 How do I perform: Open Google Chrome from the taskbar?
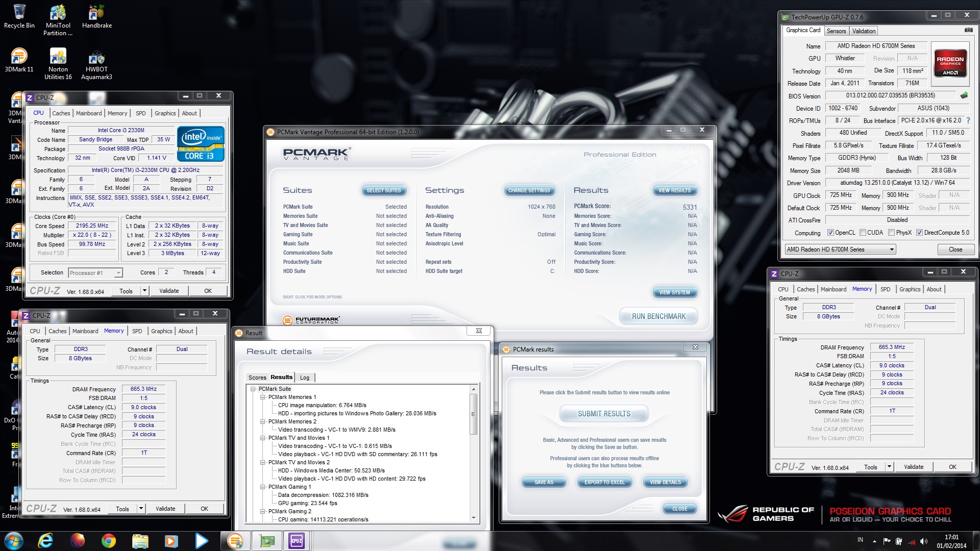click(108, 541)
